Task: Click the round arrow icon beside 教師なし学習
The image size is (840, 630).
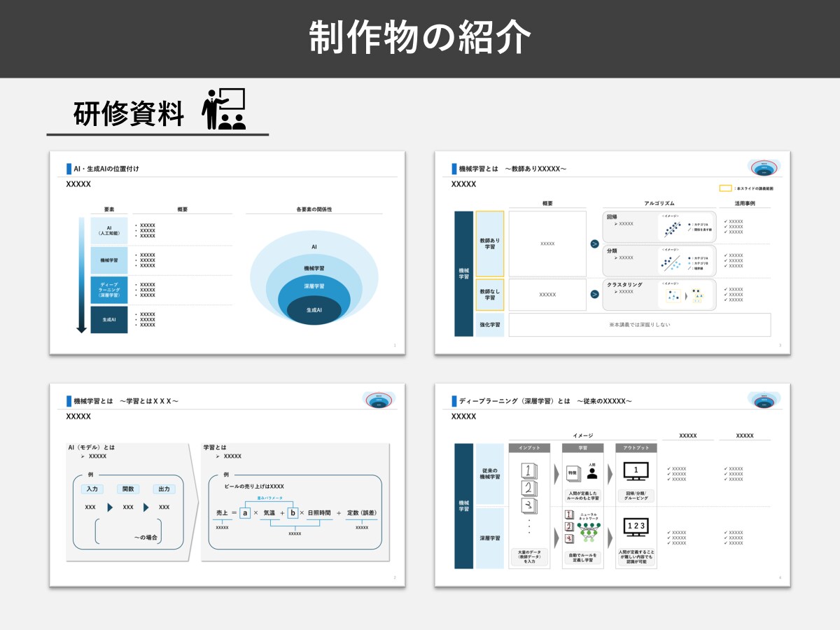Action: pos(595,295)
